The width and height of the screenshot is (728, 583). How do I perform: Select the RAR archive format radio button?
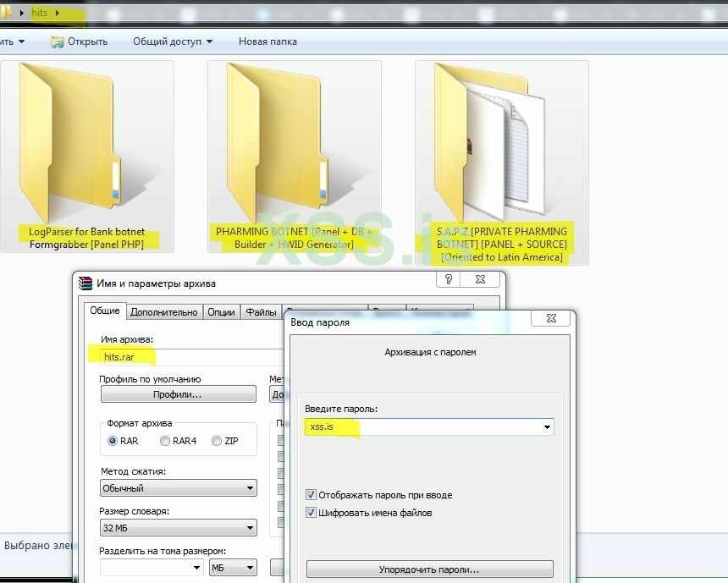tap(113, 441)
